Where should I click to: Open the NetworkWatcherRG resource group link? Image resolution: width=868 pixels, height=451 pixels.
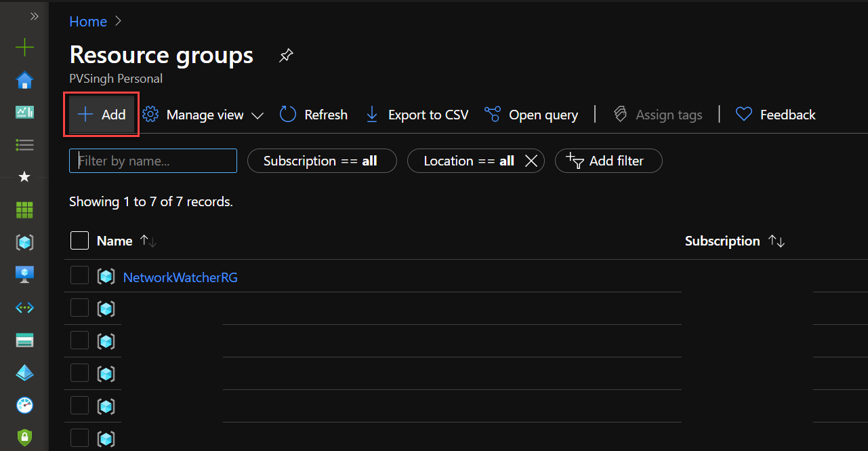[x=180, y=277]
